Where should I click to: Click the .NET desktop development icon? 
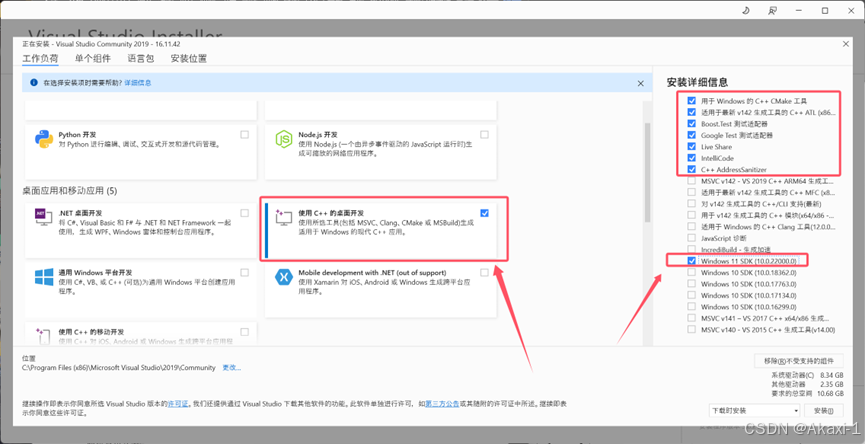coord(44,218)
